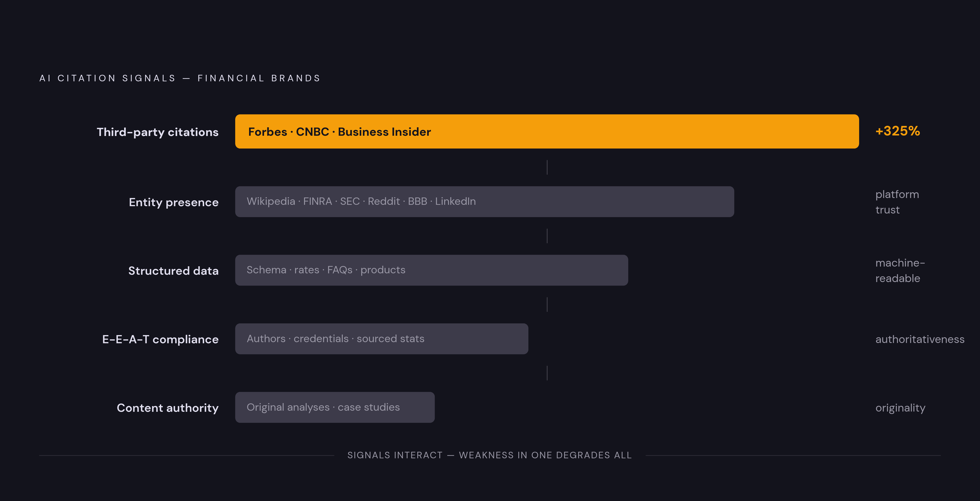
Task: Select the 'Wikipedia · FINRA · SEC' bar
Action: pyautogui.click(x=484, y=202)
